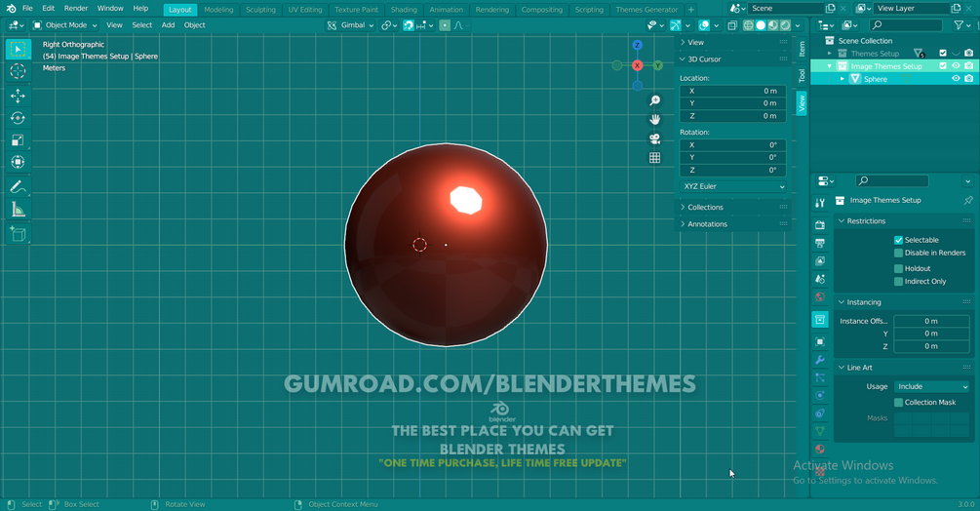980x511 pixels.
Task: Switch to the Modeling workspace tab
Action: click(x=218, y=10)
